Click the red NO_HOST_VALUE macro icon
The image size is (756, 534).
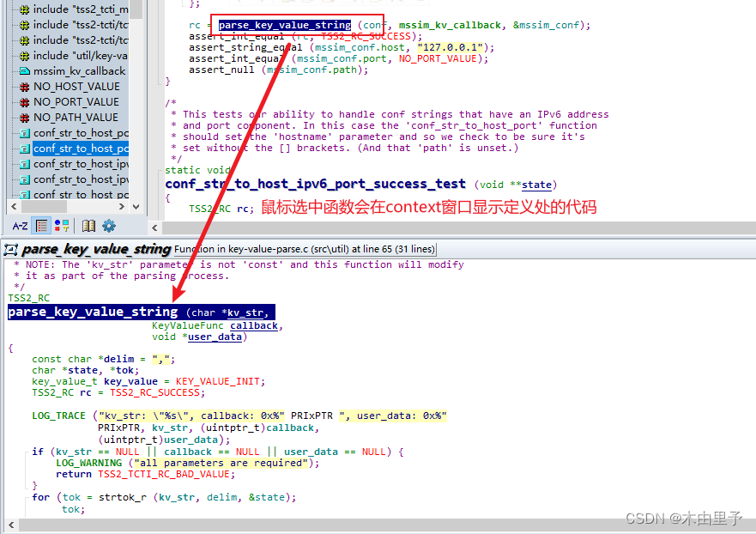(23, 86)
